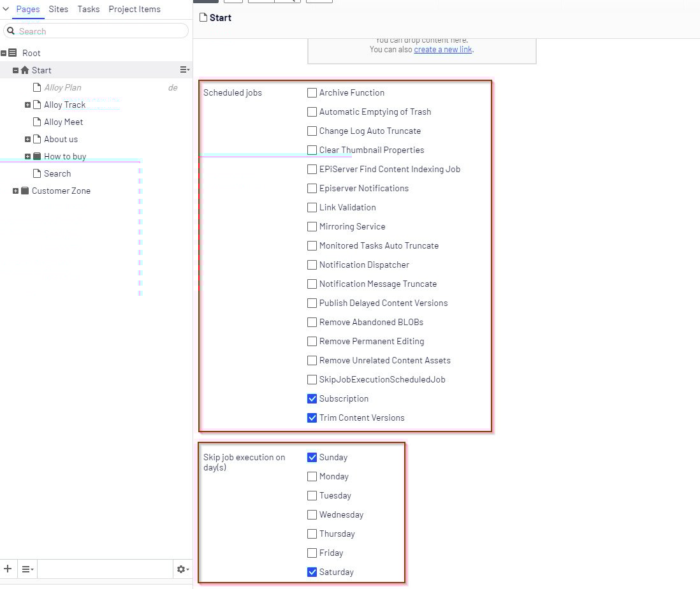700x589 pixels.
Task: Check Monday in skip job days
Action: pyautogui.click(x=312, y=476)
